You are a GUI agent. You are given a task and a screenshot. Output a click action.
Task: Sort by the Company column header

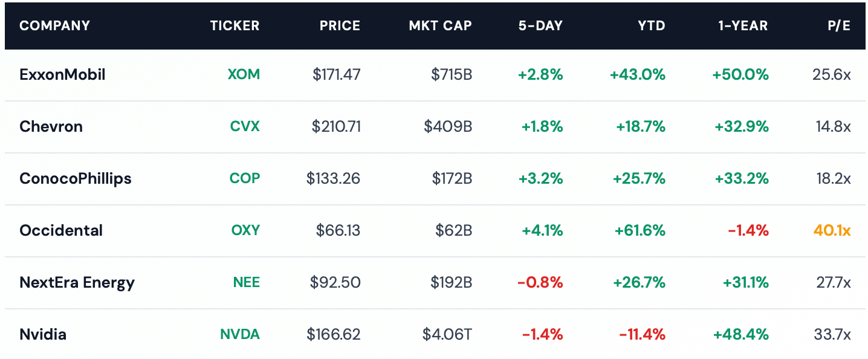pos(54,26)
